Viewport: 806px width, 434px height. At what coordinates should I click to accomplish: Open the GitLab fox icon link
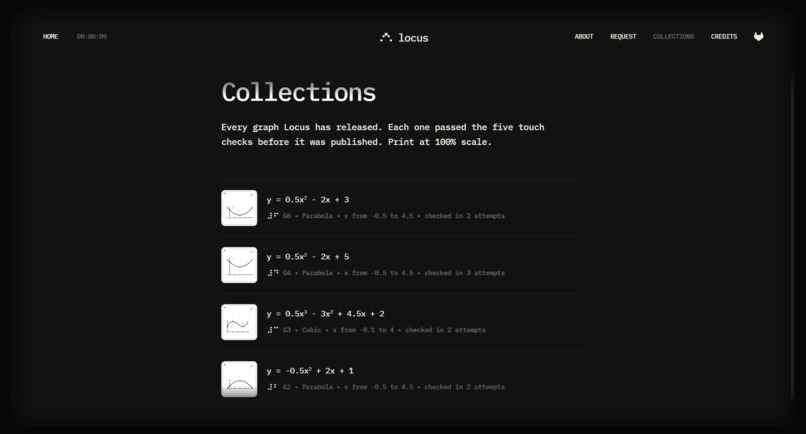(758, 37)
